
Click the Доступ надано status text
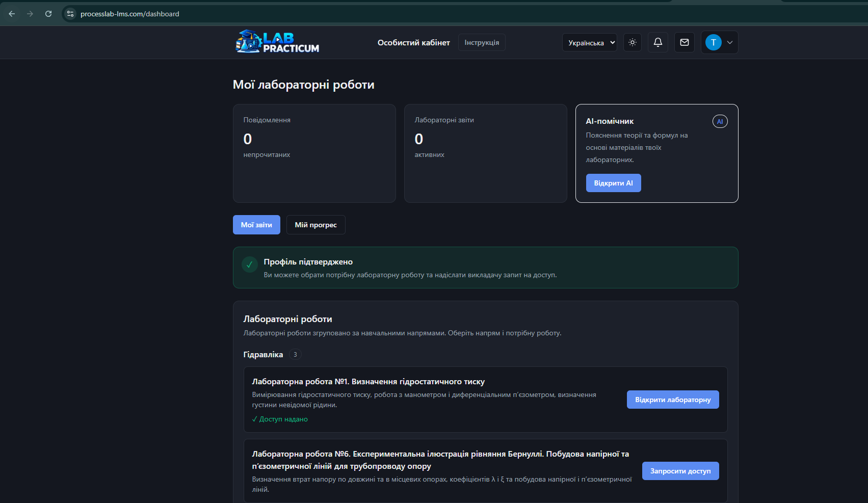[280, 419]
